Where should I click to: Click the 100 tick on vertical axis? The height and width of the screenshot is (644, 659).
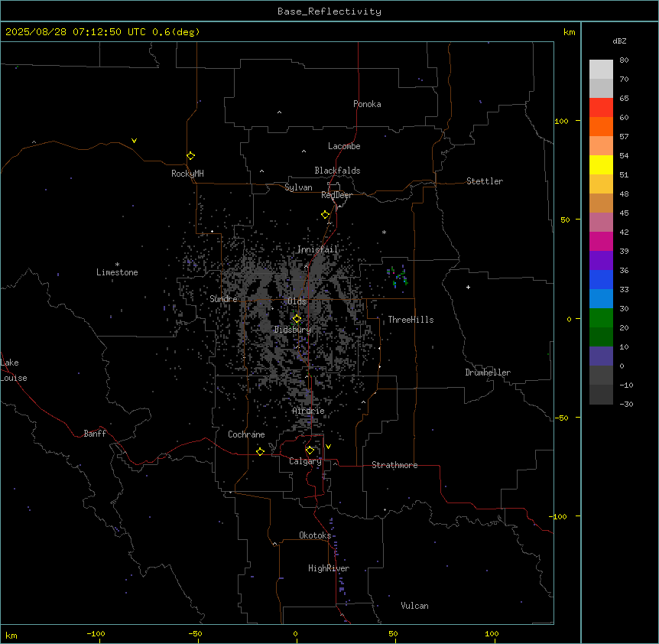[x=561, y=121]
